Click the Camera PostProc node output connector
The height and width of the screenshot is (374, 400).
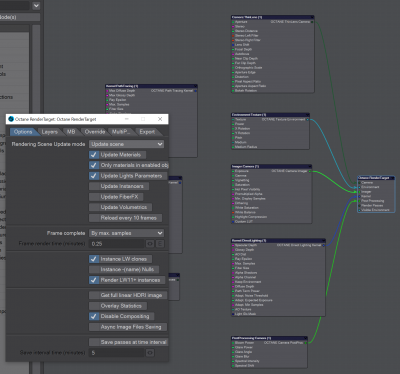[305, 342]
